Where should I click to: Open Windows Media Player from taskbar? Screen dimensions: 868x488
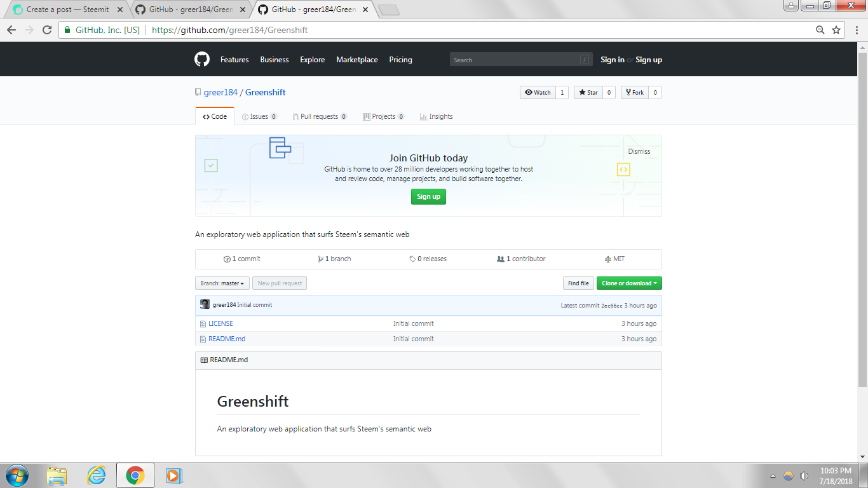[174, 475]
